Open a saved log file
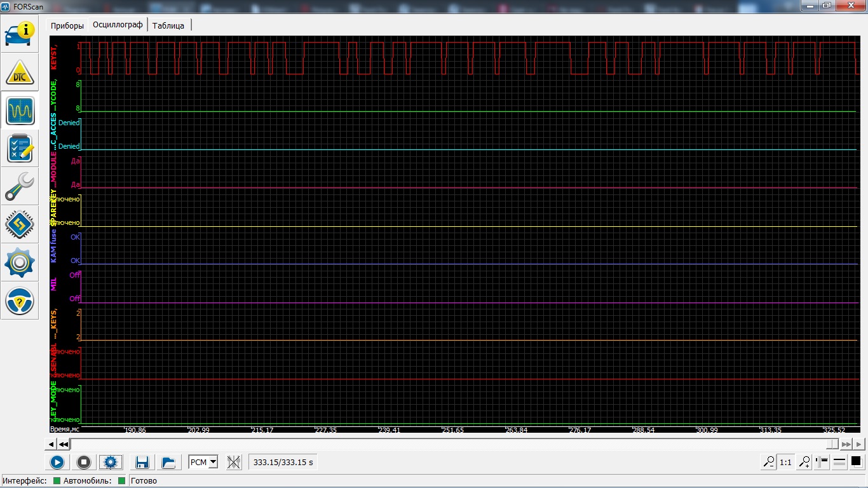868x488 pixels. (168, 463)
